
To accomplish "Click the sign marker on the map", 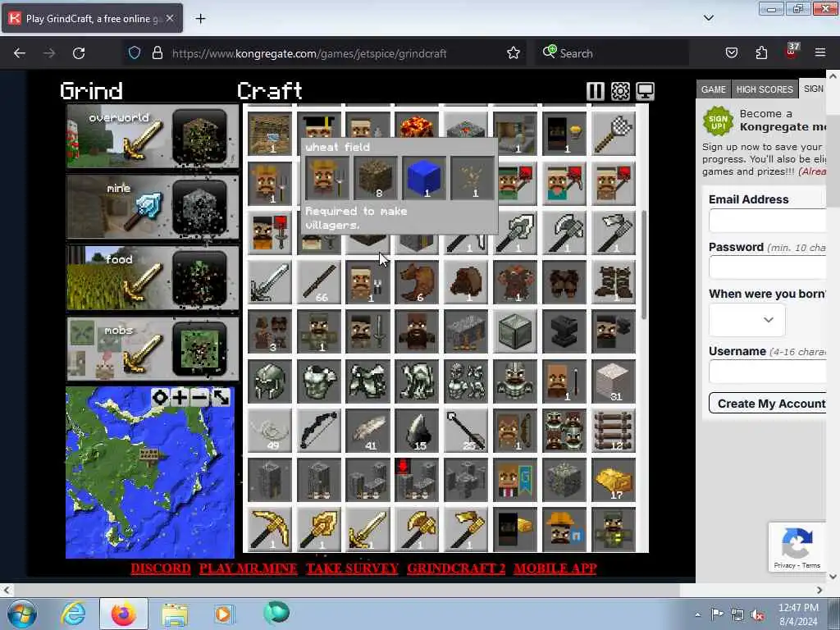I will (x=149, y=455).
